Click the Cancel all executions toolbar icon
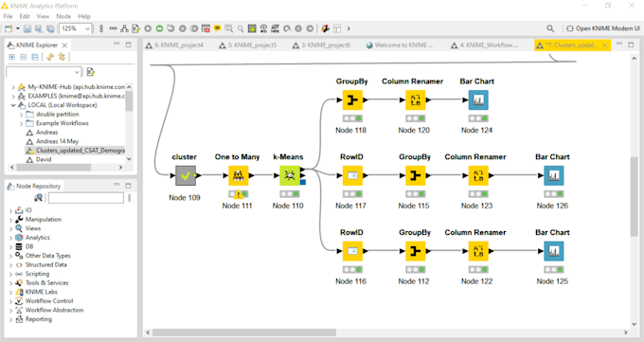The image size is (644, 342). pos(194,28)
